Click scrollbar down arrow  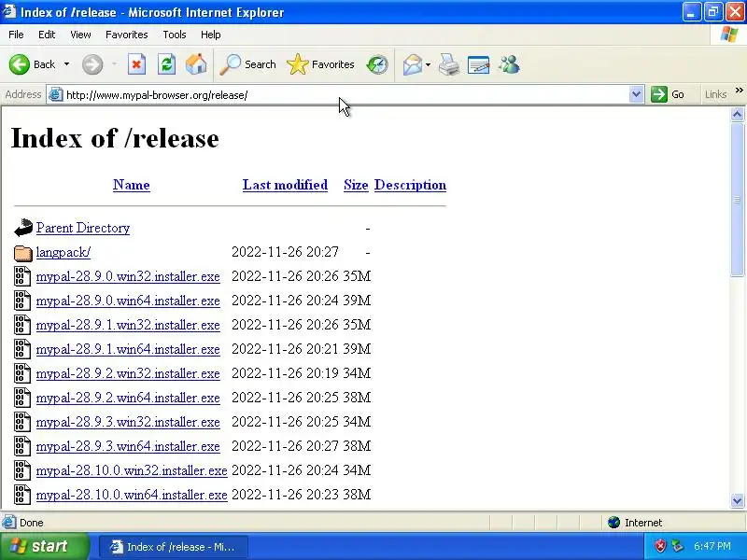pos(737,500)
